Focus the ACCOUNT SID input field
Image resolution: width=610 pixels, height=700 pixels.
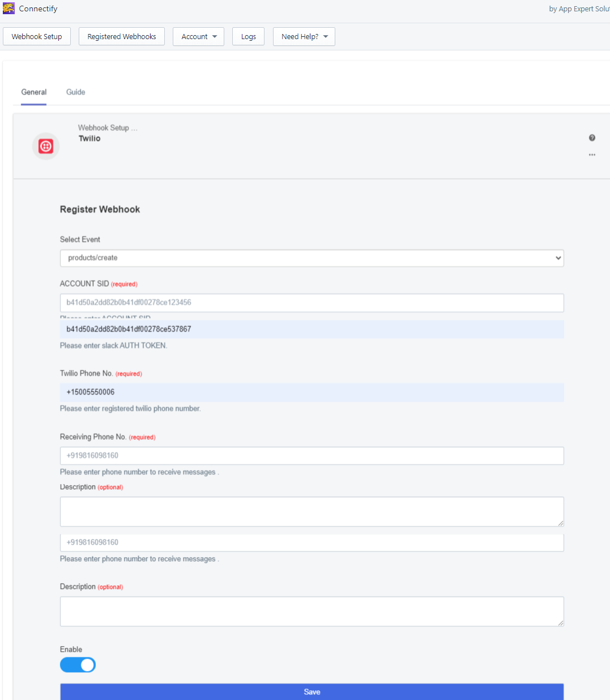[312, 303]
